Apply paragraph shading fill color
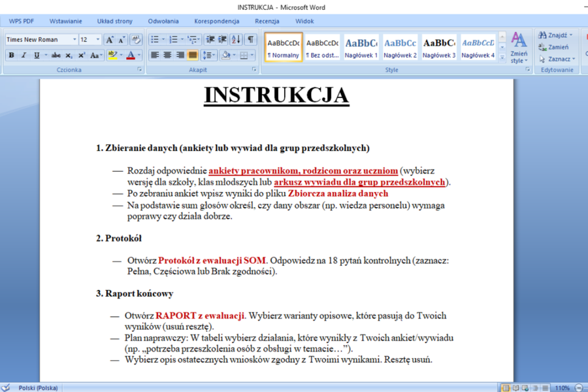This screenshot has height=392, width=588. [226, 55]
